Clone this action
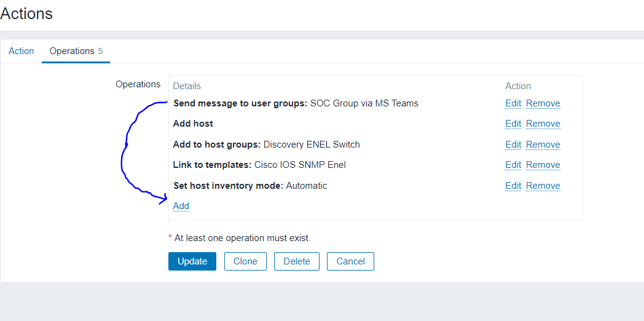Viewport: 644px width, 321px height. [x=245, y=261]
